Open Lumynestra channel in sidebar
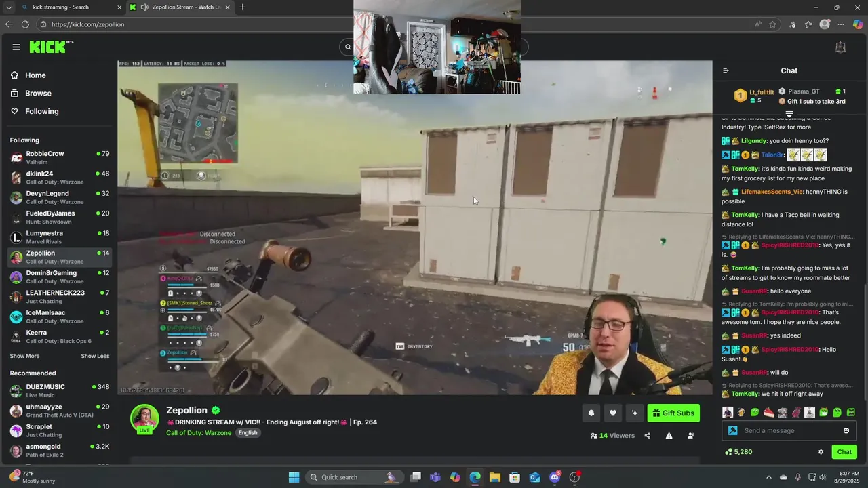 pyautogui.click(x=60, y=237)
